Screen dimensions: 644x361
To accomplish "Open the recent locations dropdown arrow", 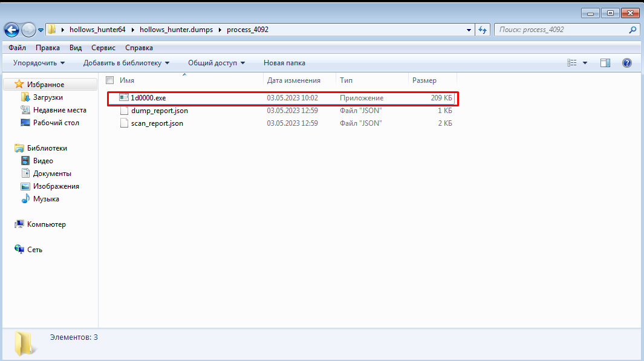I will click(41, 30).
